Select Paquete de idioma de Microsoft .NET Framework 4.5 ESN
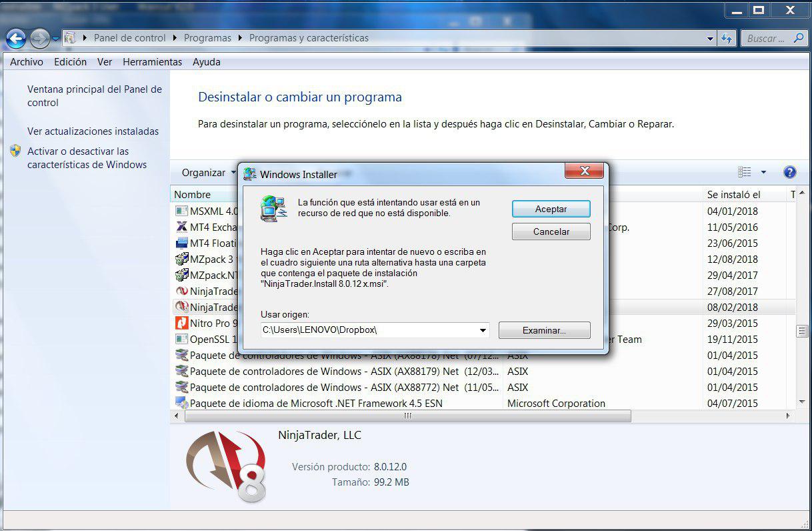Viewport: 812px width, 531px height. pos(316,404)
